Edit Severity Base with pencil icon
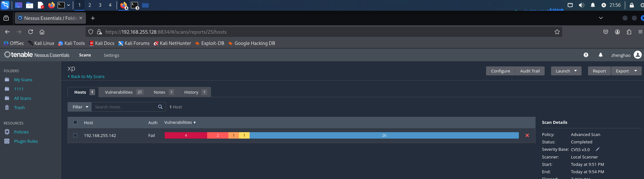Screen dimensions: 644x179 [x=598, y=149]
